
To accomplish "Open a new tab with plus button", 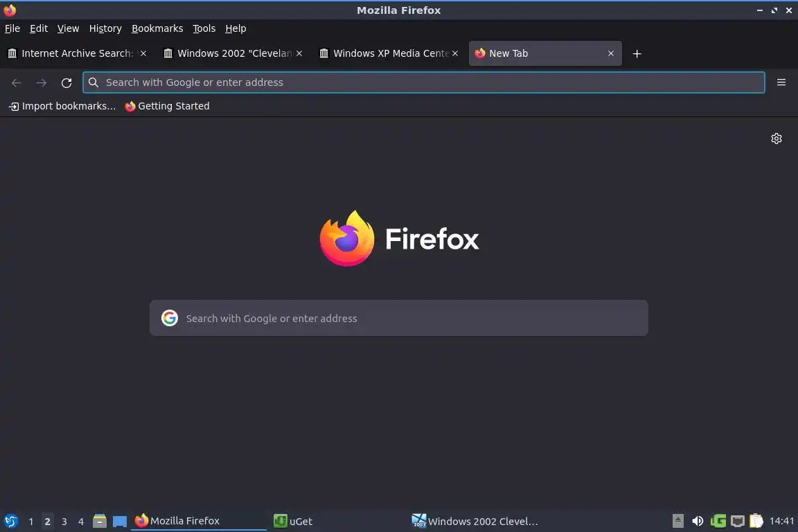I will (637, 53).
